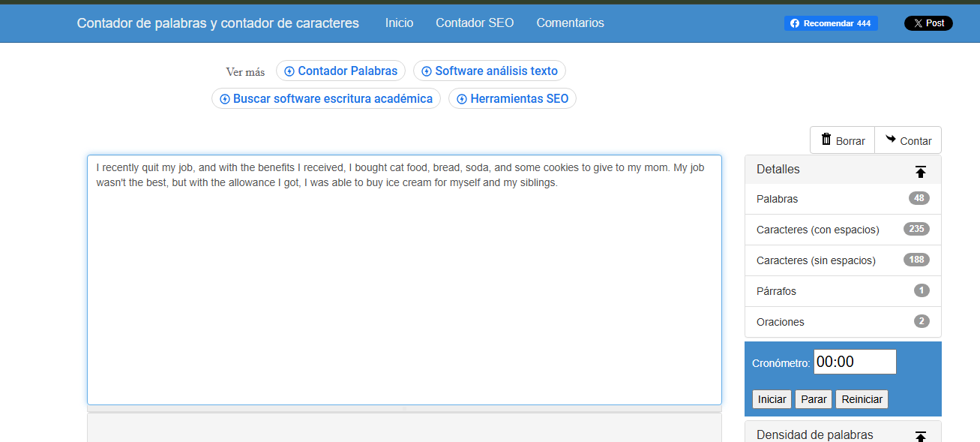This screenshot has height=442, width=980.
Task: Collapse the Densidad de palabras panel
Action: click(x=921, y=436)
